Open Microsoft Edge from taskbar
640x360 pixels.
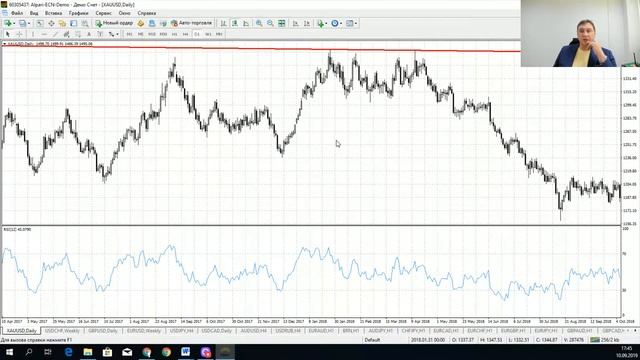[x=68, y=352]
